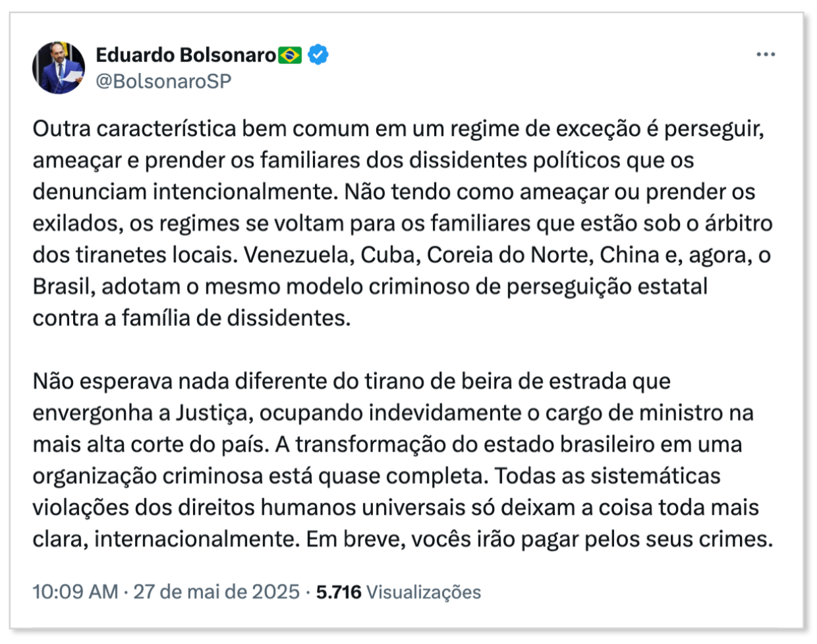Click the blue verified badge

[318, 55]
